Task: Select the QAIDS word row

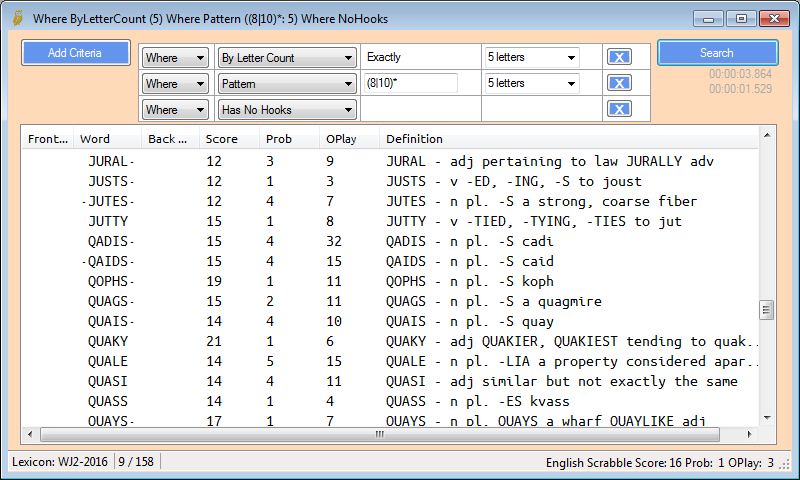Action: (x=390, y=261)
